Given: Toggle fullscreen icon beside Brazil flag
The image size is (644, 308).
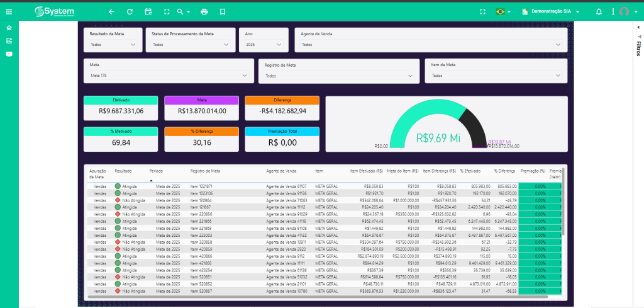Looking at the screenshot, I should [x=482, y=11].
